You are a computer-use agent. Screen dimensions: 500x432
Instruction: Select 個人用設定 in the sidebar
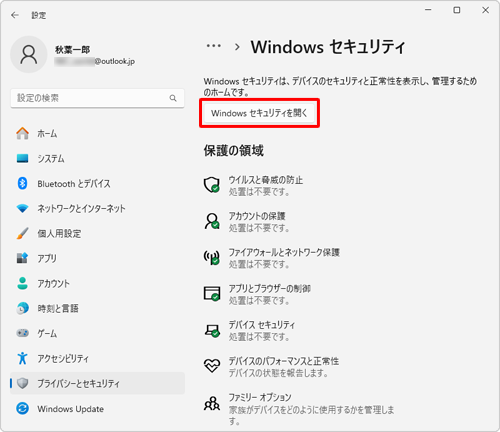[x=97, y=233]
